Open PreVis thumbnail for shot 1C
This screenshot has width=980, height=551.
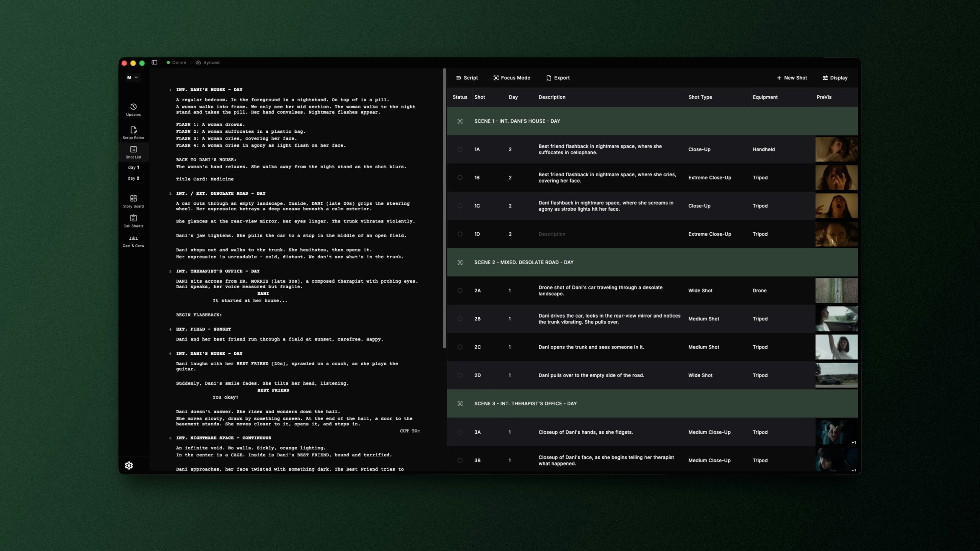point(836,206)
